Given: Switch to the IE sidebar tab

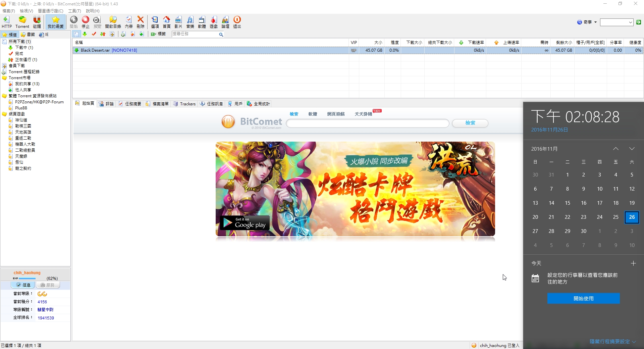Looking at the screenshot, I should (44, 35).
